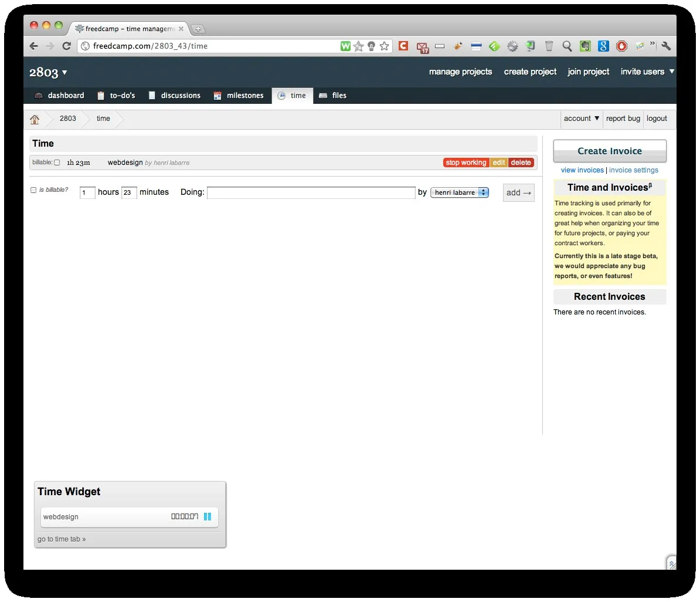Click manage projects link
700x602 pixels.
click(x=460, y=72)
